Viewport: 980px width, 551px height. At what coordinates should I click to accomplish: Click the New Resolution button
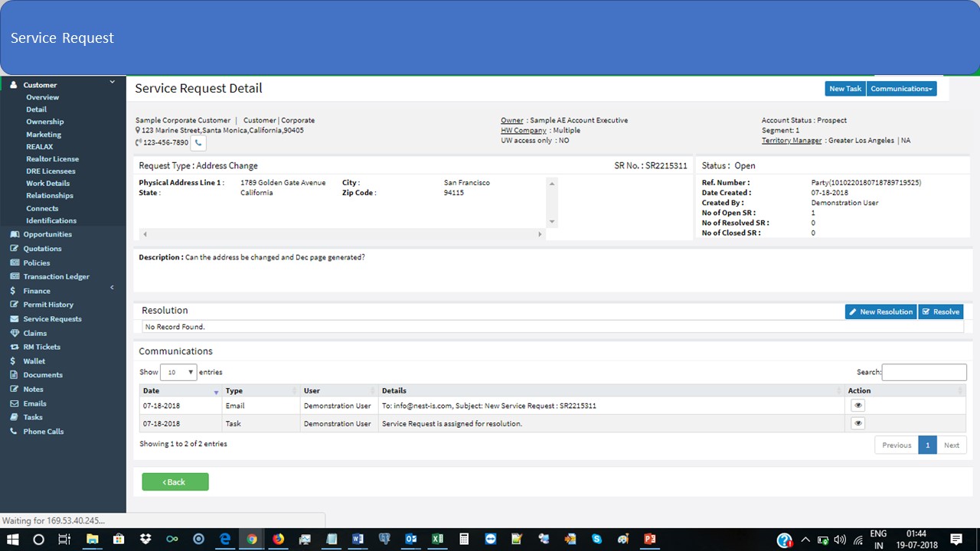coord(880,311)
